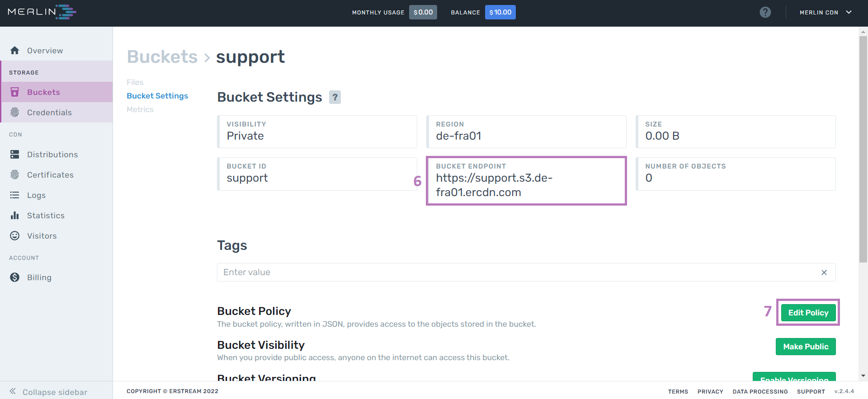
Task: Click the page scrollbar thumb
Action: [863, 149]
